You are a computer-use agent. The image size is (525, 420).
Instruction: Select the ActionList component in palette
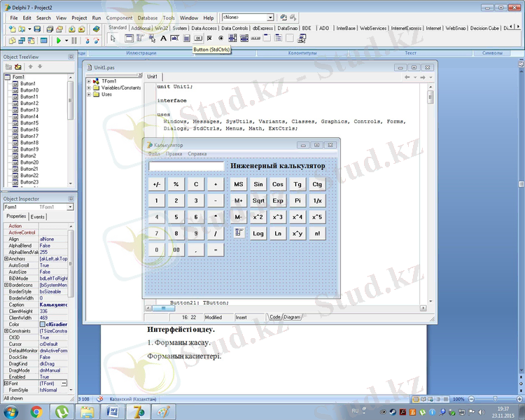coord(301,38)
